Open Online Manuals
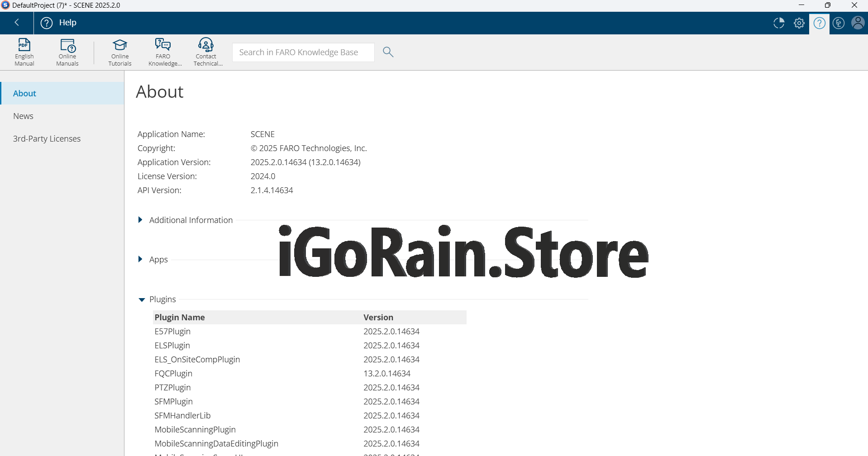This screenshot has height=456, width=868. pyautogui.click(x=67, y=52)
